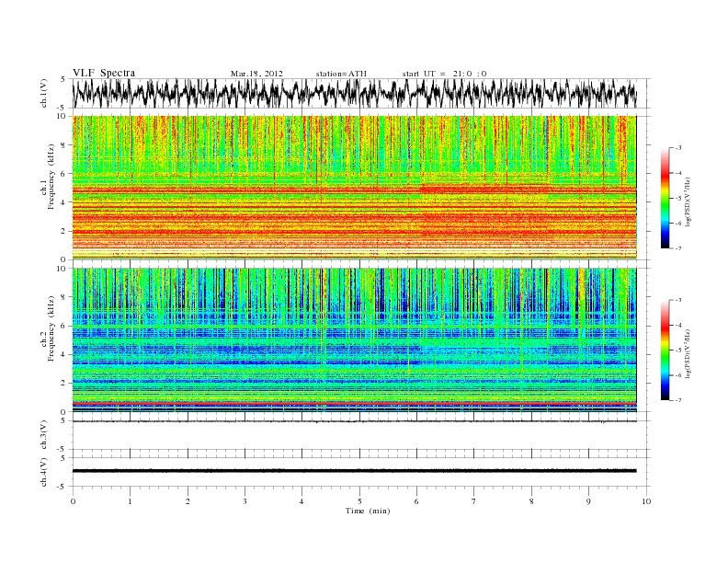
Task: Click the time axis tick label "4"
Action: click(x=301, y=501)
